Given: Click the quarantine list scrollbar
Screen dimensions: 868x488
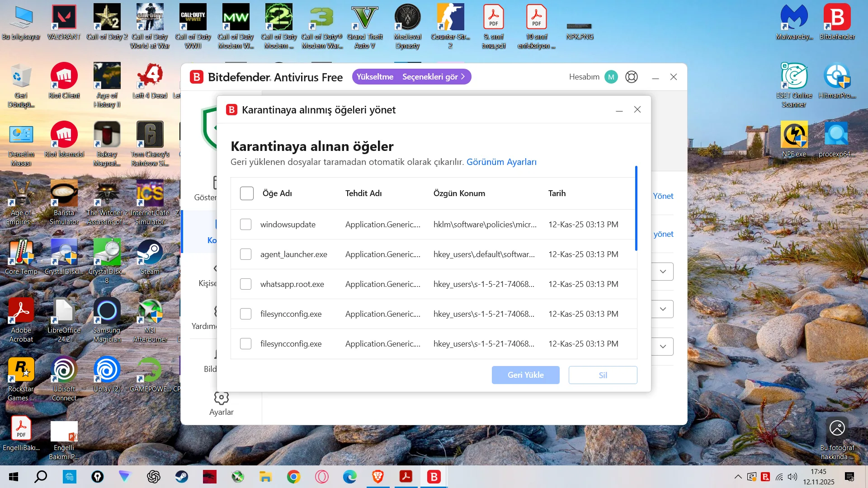Looking at the screenshot, I should coord(636,208).
